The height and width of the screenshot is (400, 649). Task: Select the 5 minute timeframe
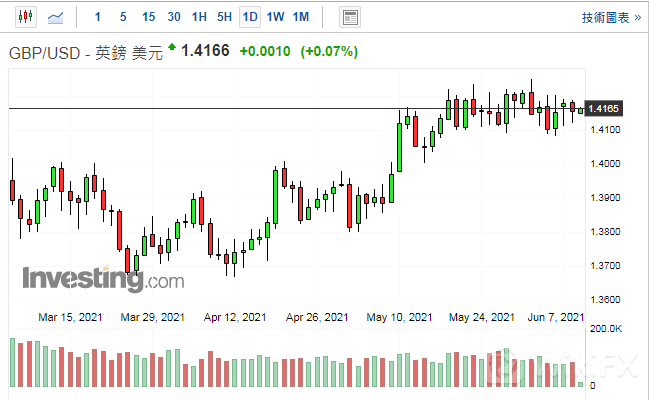pyautogui.click(x=122, y=17)
